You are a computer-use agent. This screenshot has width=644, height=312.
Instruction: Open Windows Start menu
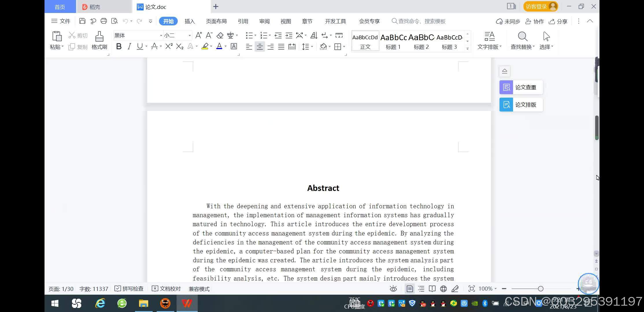coord(55,303)
